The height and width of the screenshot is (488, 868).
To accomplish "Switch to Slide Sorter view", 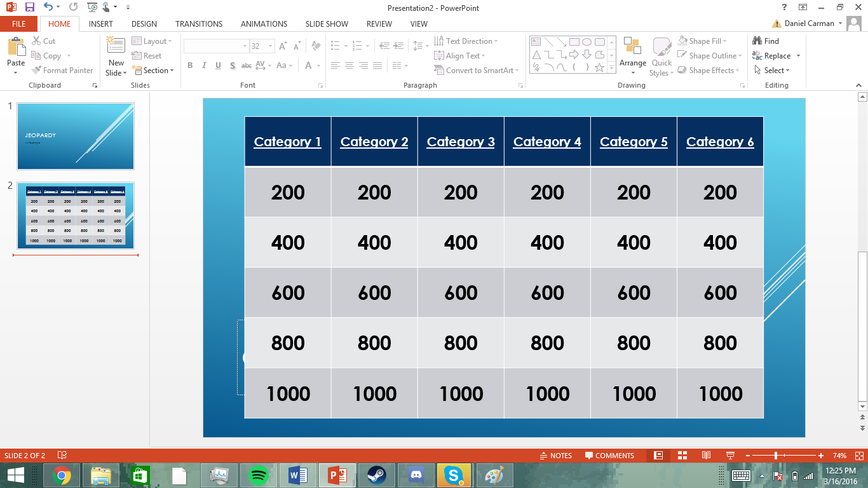I will pyautogui.click(x=682, y=456).
